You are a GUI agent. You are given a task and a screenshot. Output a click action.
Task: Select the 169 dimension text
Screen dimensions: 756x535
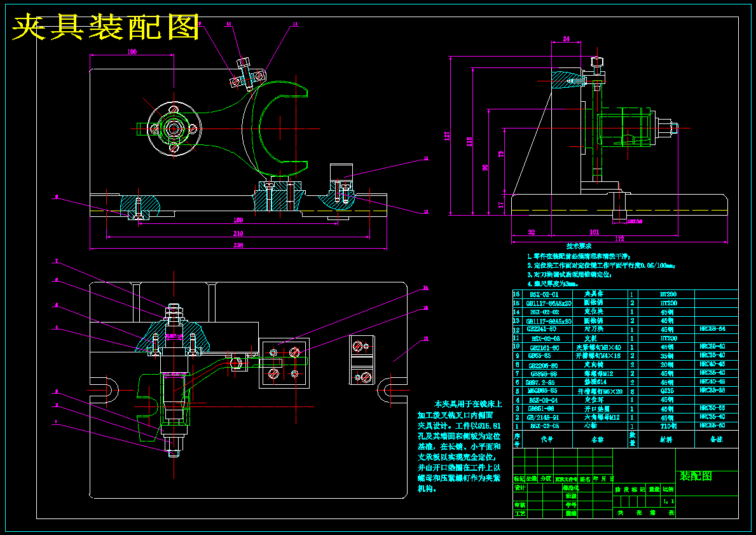238,221
